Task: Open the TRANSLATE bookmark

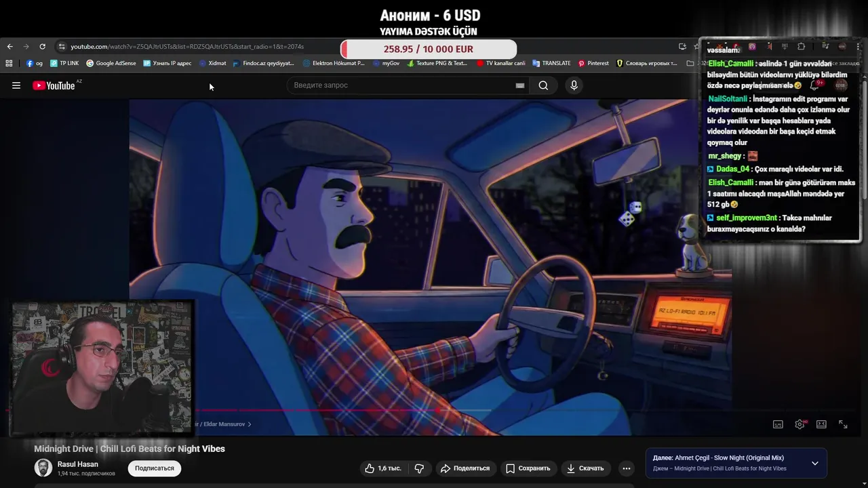Action: pyautogui.click(x=551, y=63)
